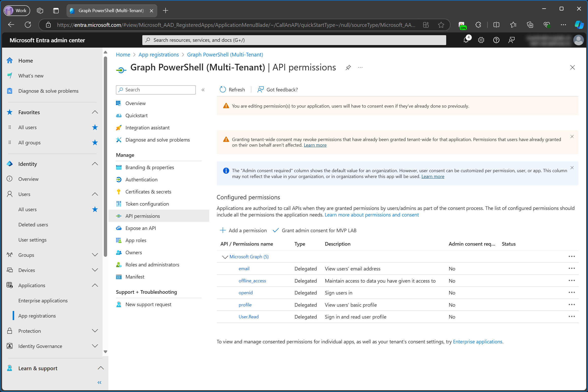Dismiss the Admin consent required info banner

572,168
